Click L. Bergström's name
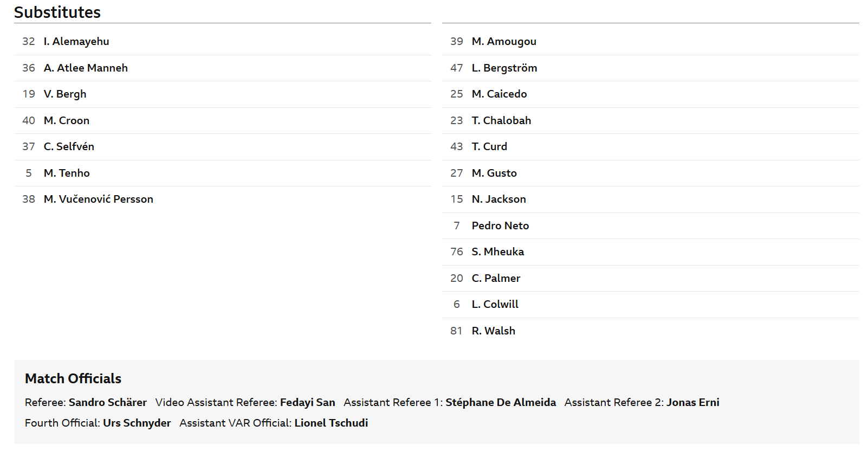 coord(504,68)
